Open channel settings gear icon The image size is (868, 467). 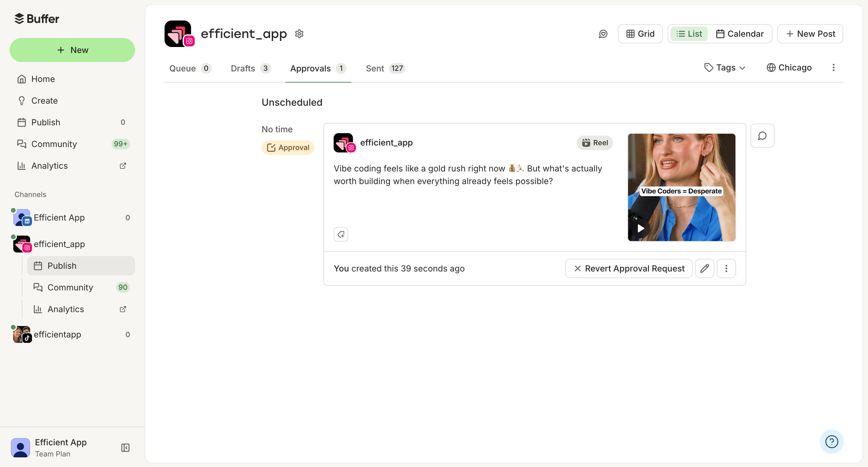299,34
